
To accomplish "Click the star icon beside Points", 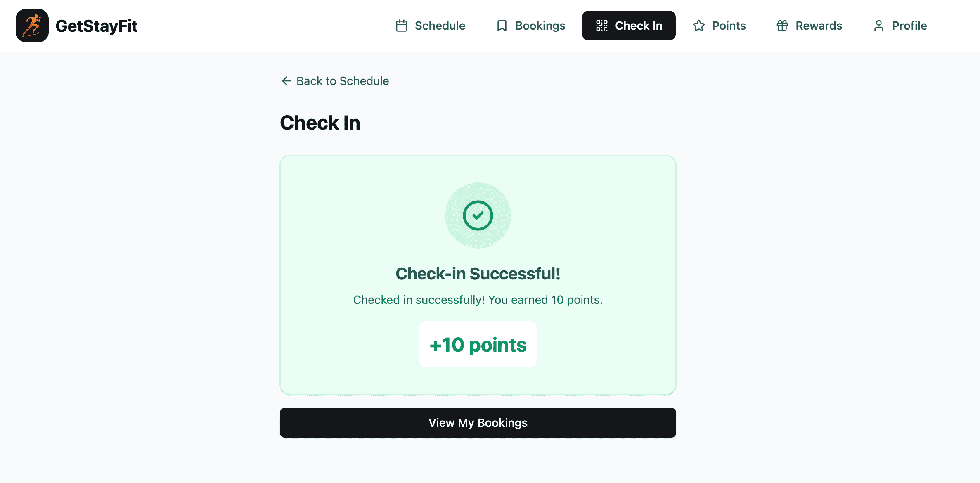I will click(x=698, y=26).
